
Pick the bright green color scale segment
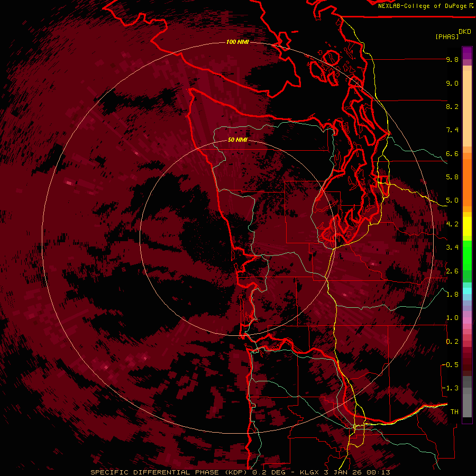click(x=467, y=255)
